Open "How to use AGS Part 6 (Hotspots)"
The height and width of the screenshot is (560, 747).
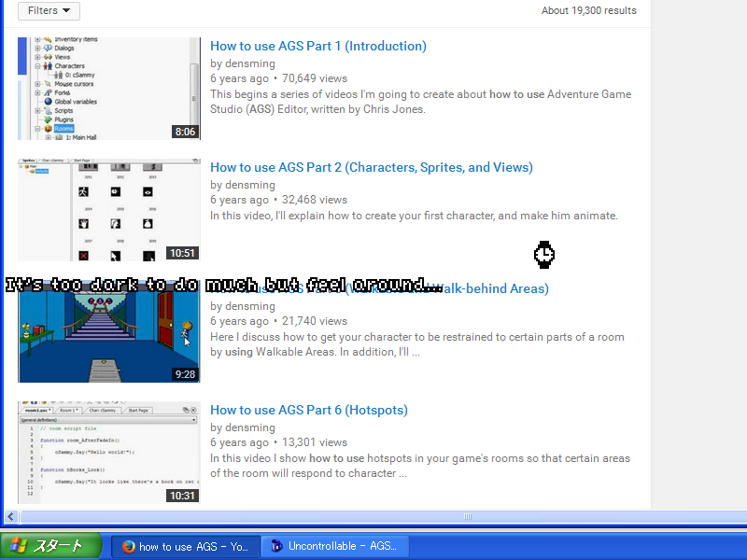308,410
